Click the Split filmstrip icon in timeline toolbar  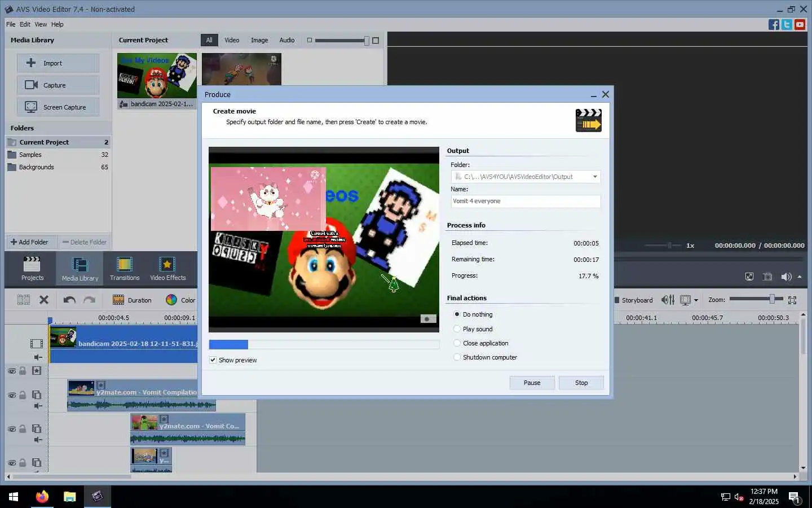point(23,300)
